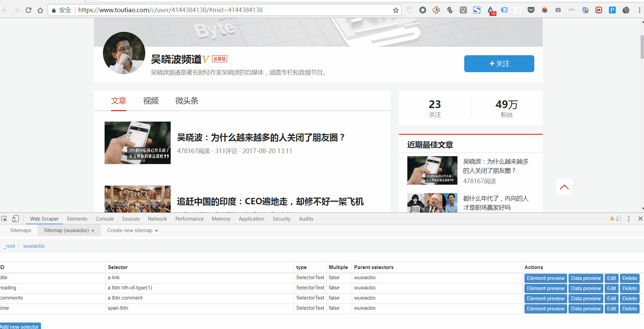Toggle the DevTools device toolbar icon
Image resolution: width=644 pixels, height=329 pixels.
click(15, 219)
